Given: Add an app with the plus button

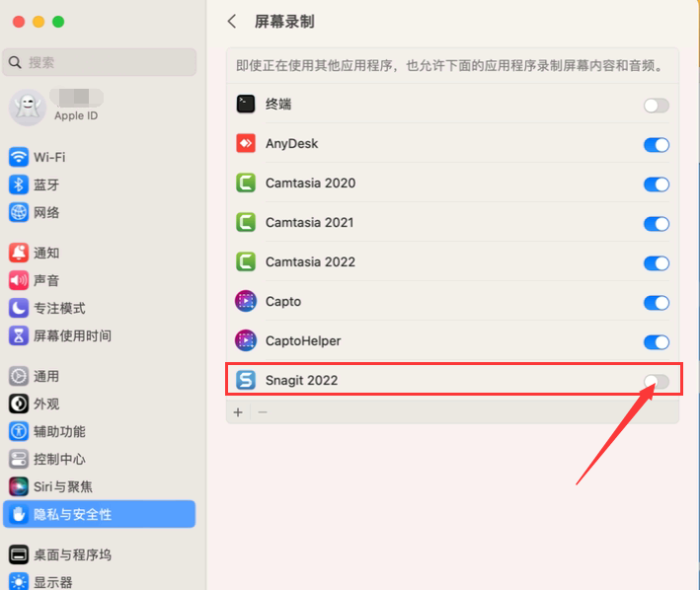Looking at the screenshot, I should [x=238, y=411].
